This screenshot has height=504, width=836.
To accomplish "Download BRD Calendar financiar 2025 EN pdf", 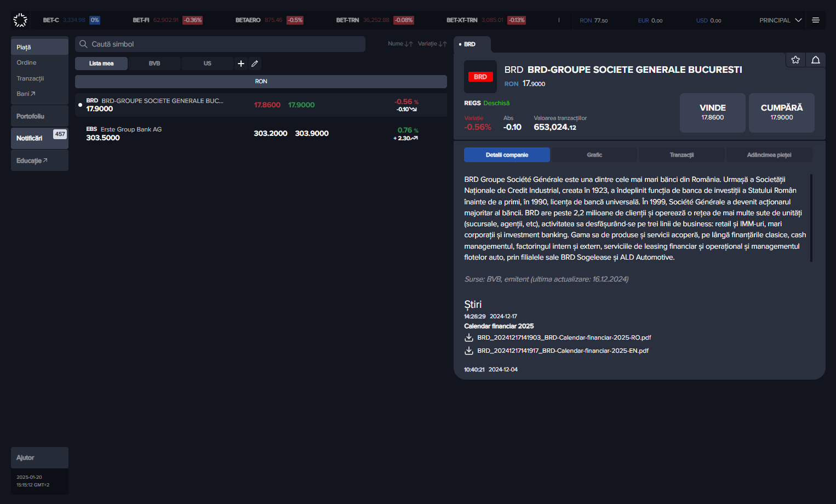I will click(x=563, y=351).
